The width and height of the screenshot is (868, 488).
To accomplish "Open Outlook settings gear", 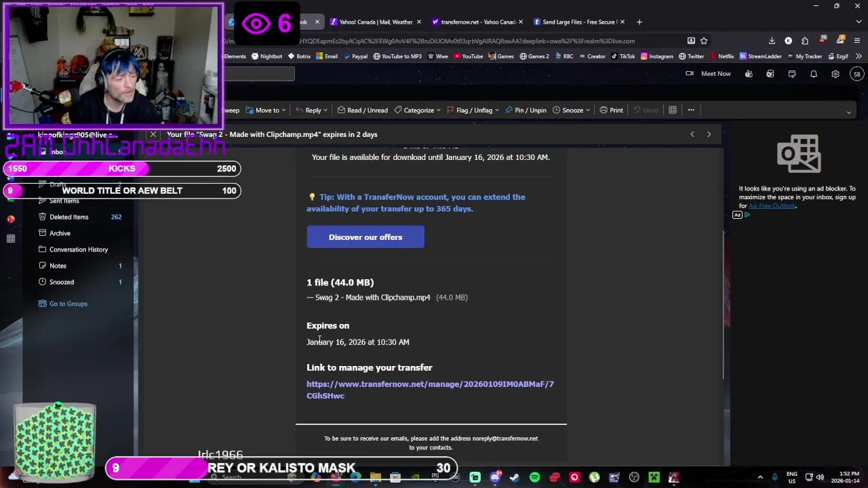I will tap(835, 74).
